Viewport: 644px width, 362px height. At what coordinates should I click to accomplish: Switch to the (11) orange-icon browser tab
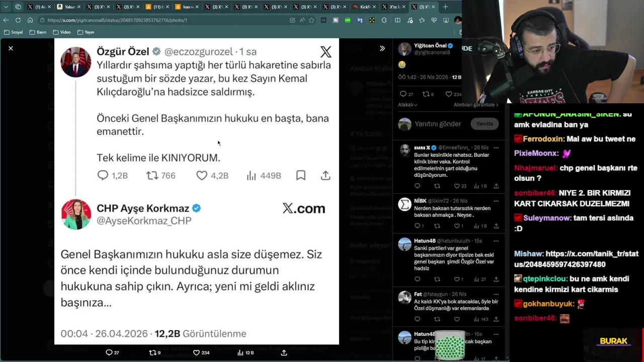(157, 7)
